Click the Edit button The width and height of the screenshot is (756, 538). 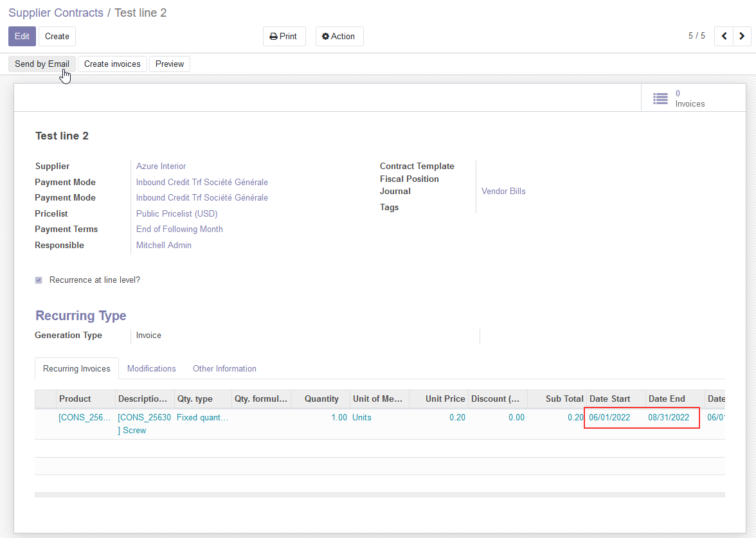click(22, 36)
